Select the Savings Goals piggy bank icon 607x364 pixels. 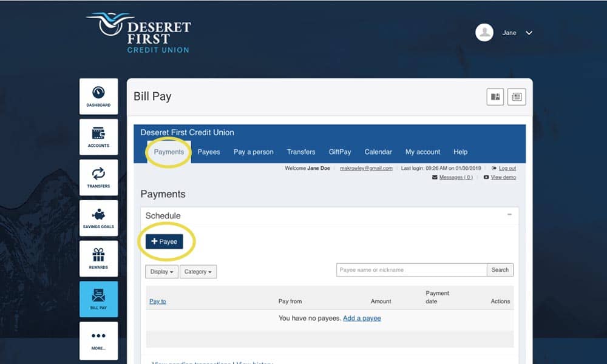[98, 218]
